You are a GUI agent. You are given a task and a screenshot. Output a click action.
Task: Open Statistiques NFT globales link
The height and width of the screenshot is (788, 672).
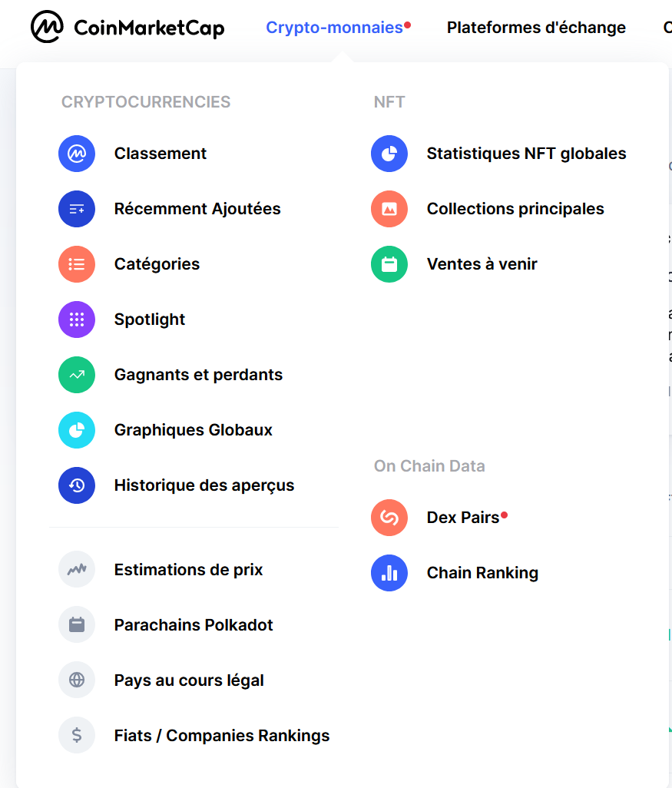[526, 154]
